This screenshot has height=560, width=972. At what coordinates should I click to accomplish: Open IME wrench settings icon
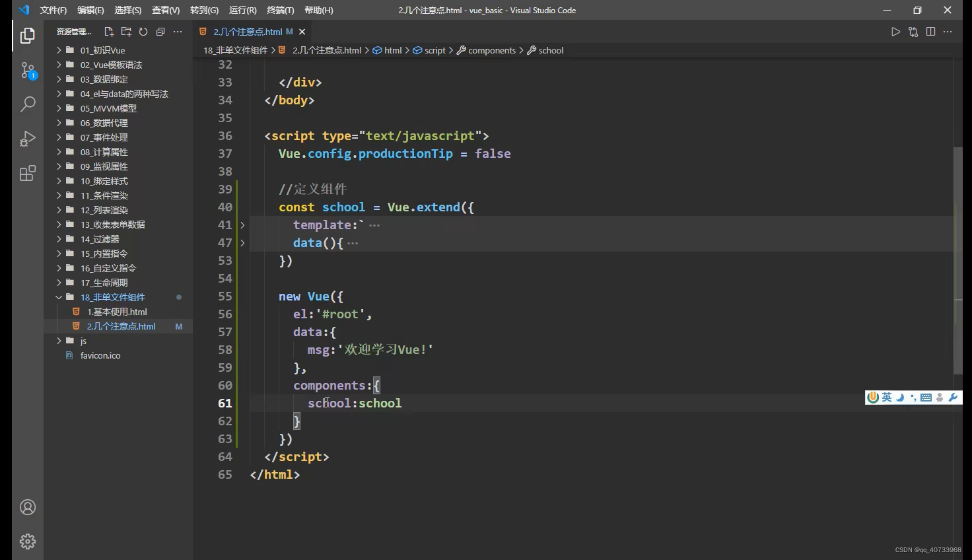pos(953,398)
